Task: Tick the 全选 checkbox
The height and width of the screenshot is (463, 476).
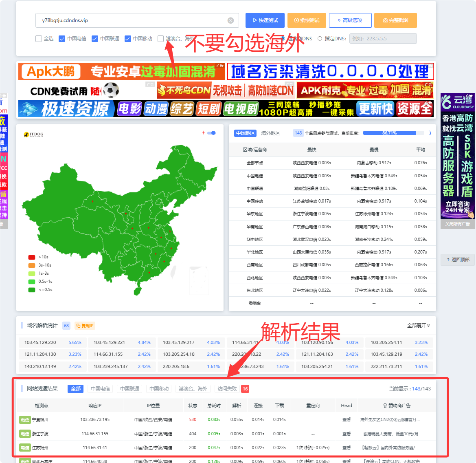Action: 39,39
